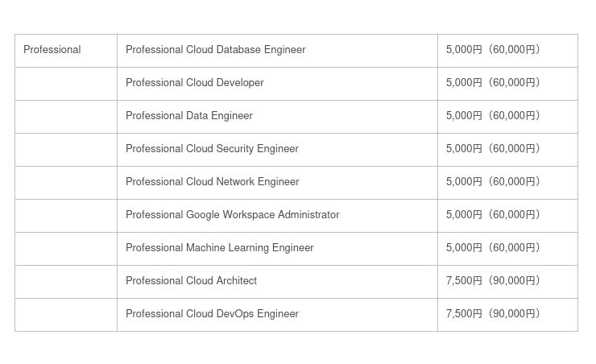The image size is (596, 364).
Task: Click the price for Professional Data Engineer
Action: pos(493,116)
